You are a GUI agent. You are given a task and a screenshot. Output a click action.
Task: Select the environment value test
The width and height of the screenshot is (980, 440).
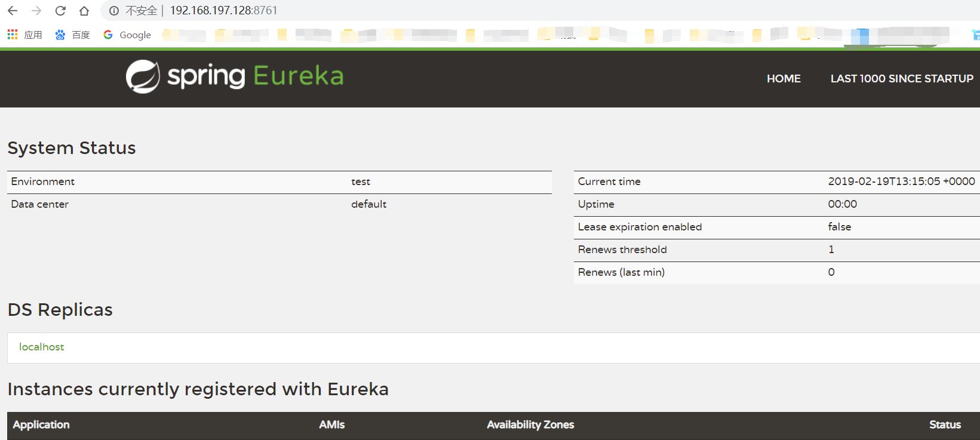coord(361,181)
